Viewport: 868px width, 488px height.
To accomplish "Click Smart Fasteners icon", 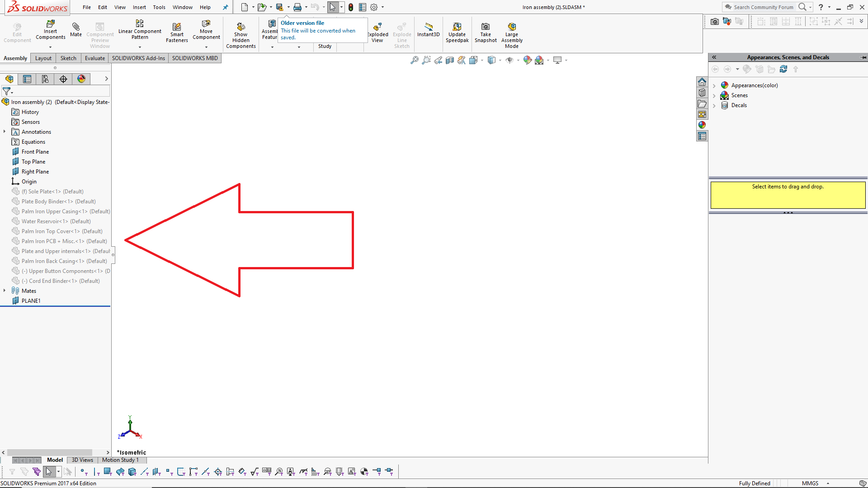I will [177, 27].
